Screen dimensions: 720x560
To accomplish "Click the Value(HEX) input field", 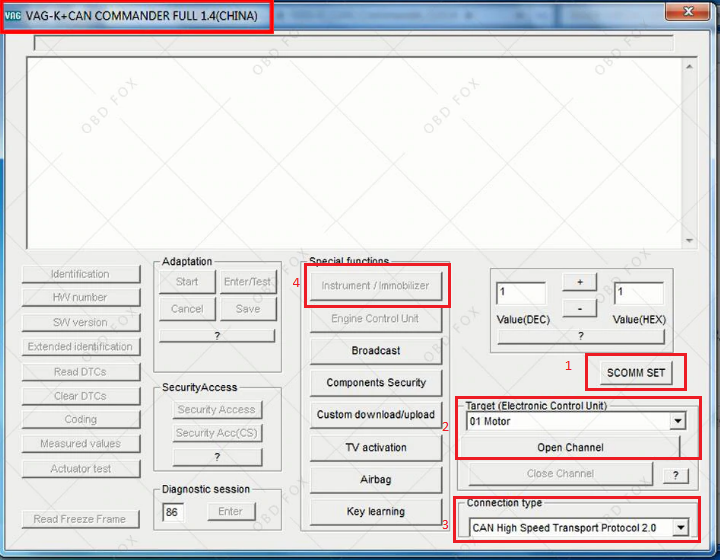I will [639, 293].
